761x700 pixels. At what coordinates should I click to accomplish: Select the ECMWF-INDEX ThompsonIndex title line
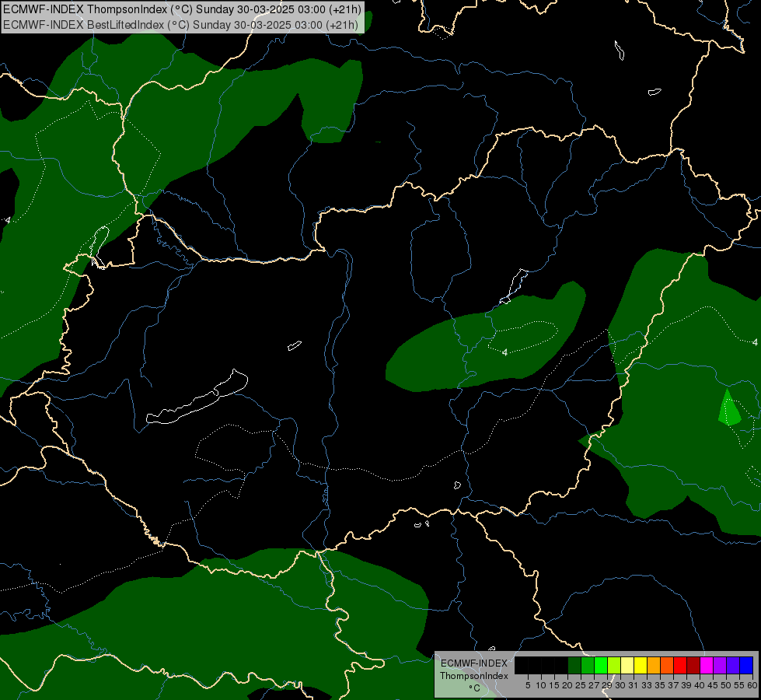pyautogui.click(x=182, y=9)
